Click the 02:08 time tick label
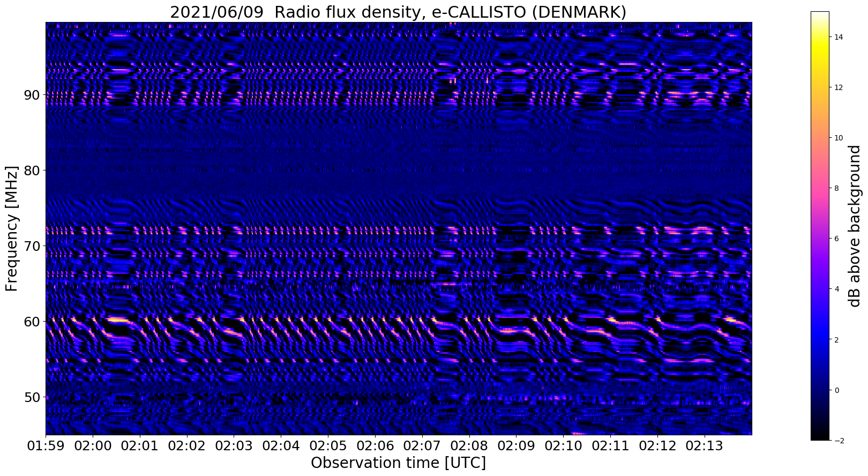Viewport: 868px width, 476px height. tap(469, 446)
